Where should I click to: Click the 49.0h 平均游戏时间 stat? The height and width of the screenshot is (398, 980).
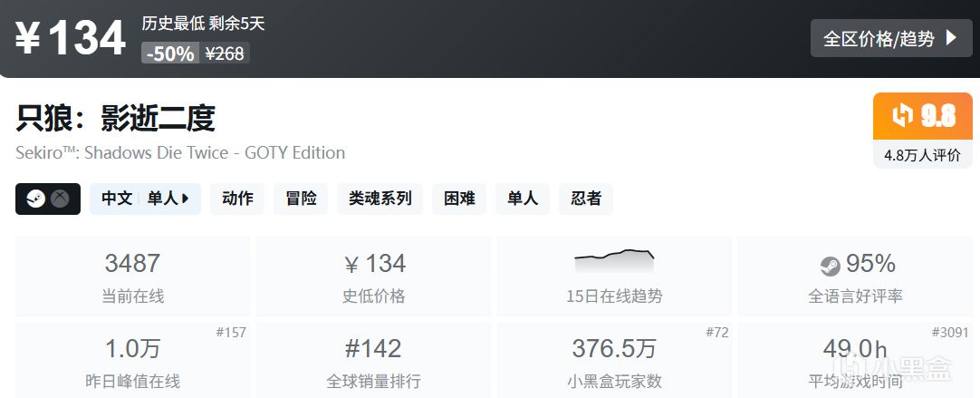click(856, 360)
